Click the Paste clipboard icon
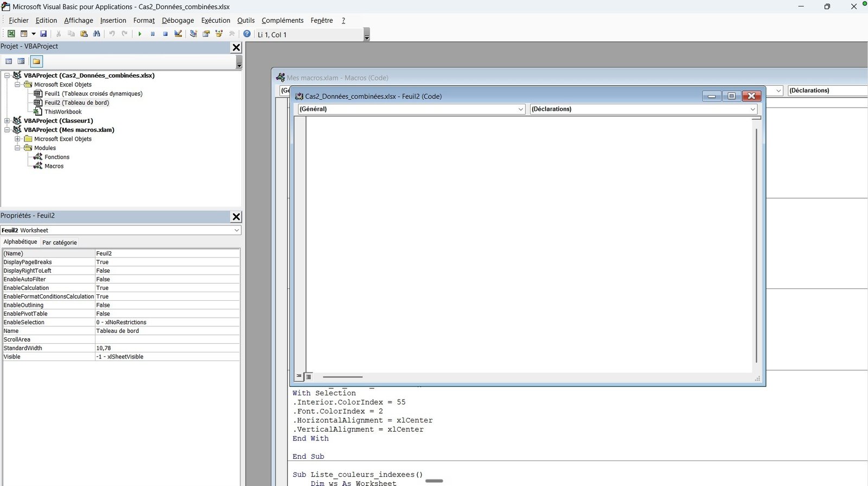 pyautogui.click(x=84, y=34)
